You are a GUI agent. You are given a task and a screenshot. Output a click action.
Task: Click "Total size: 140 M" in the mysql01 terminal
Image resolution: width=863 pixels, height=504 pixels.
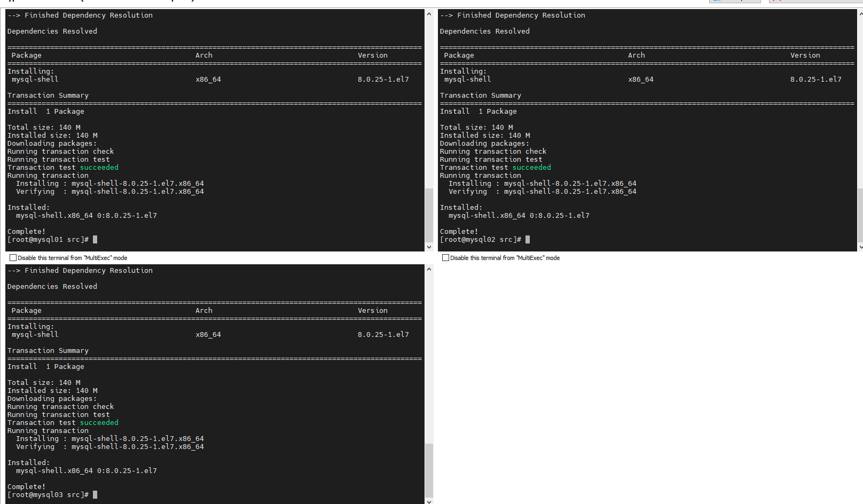(44, 128)
